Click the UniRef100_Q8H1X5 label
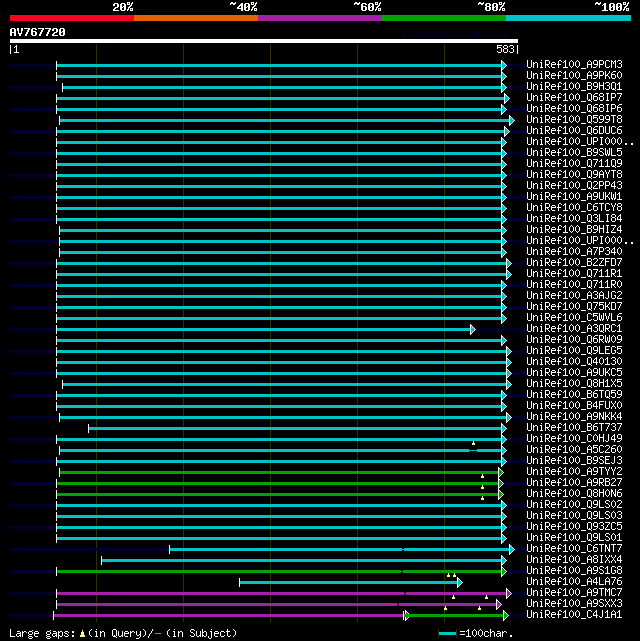Screen dimensions: 640x641 (x=574, y=383)
